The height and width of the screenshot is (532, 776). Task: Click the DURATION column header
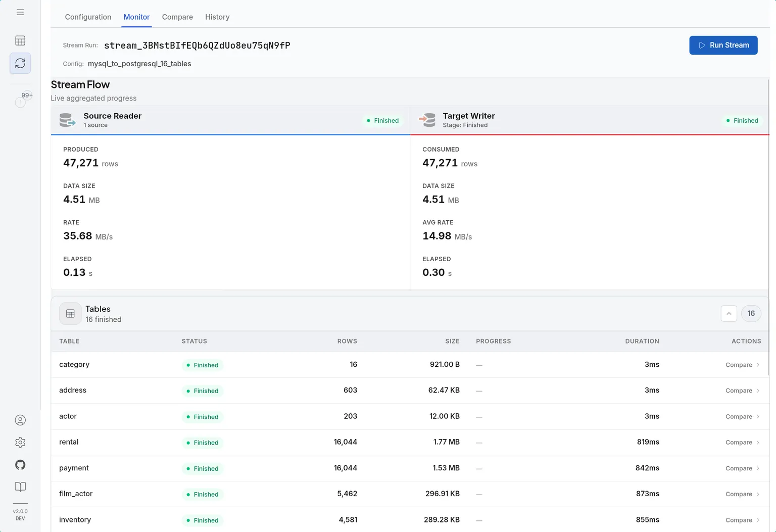pyautogui.click(x=642, y=342)
